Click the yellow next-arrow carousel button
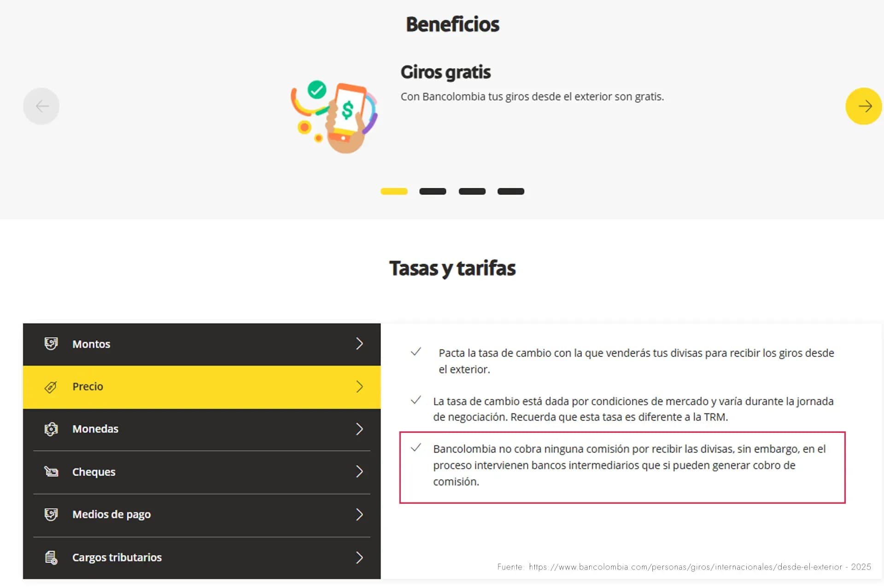This screenshot has width=884, height=588. 863,106
